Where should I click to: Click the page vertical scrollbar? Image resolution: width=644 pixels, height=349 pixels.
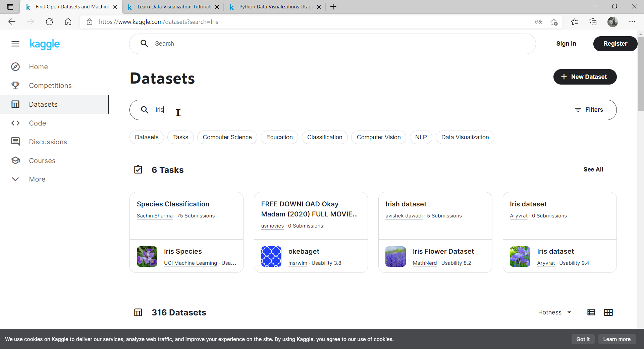pos(641,74)
